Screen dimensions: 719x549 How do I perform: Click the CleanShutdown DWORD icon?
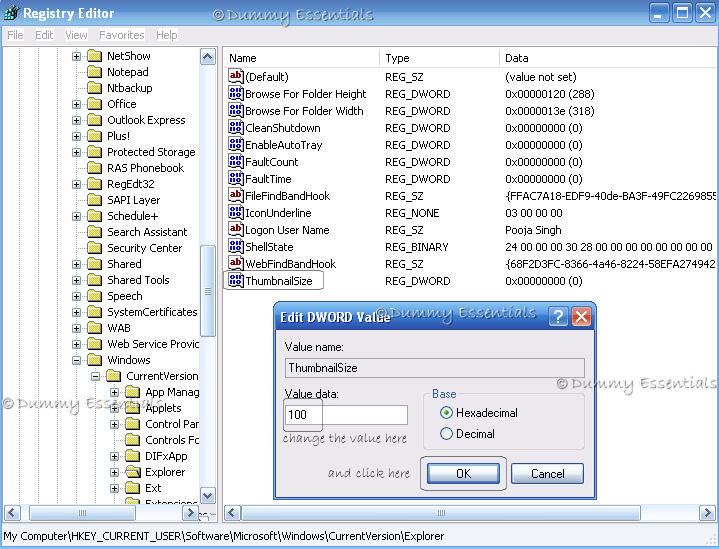coord(236,127)
